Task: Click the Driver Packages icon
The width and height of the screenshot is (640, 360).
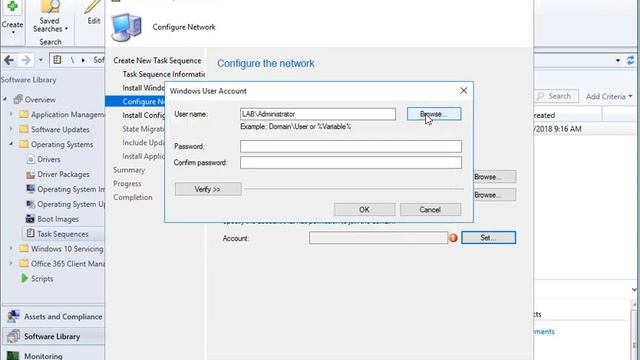Action: pyautogui.click(x=31, y=174)
